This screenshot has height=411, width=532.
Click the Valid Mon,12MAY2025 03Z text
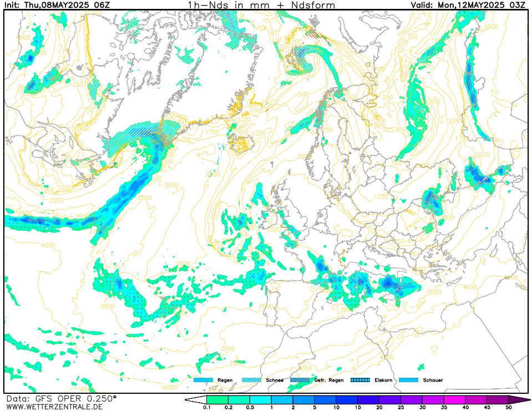coord(468,5)
